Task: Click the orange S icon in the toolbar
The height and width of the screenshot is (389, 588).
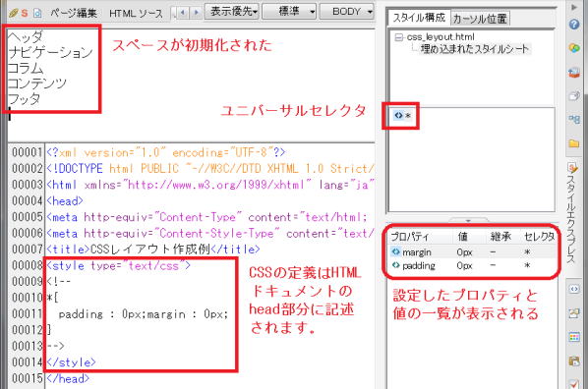Action: point(25,13)
